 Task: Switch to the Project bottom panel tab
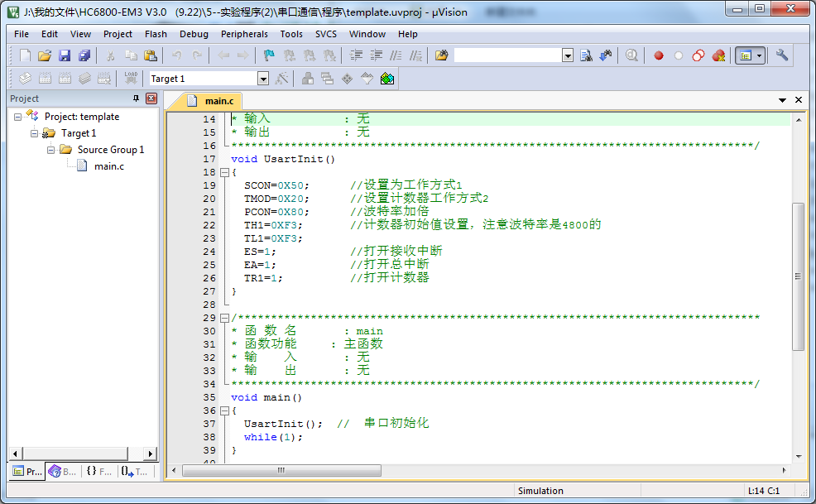tap(27, 471)
